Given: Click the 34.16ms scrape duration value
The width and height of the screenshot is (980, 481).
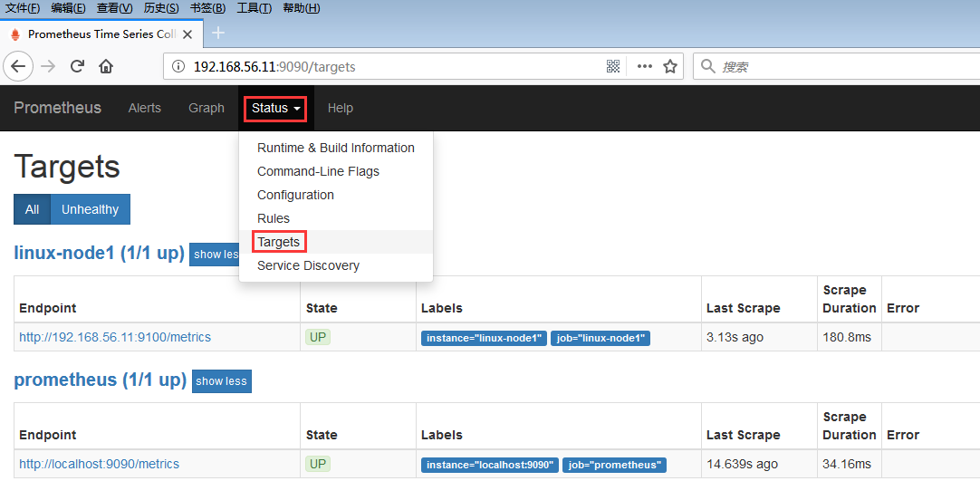Looking at the screenshot, I should click(847, 464).
